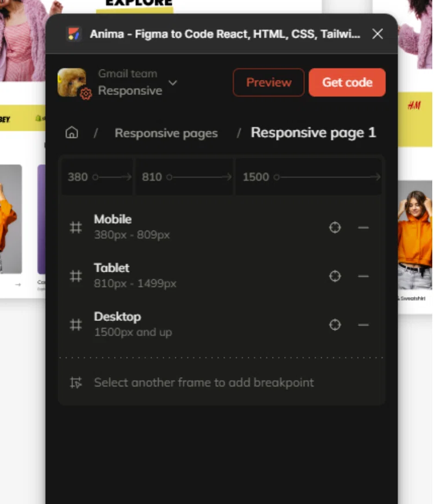Select the Mobile breakpoint row

[222, 227]
